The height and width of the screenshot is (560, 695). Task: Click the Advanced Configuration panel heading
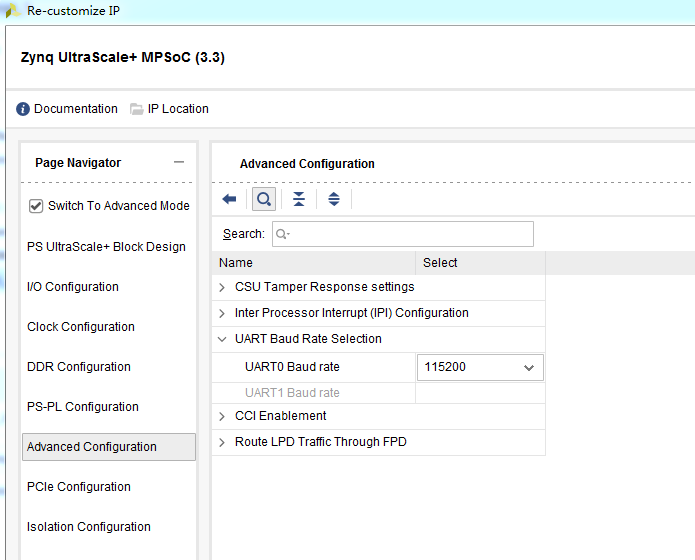coord(307,164)
